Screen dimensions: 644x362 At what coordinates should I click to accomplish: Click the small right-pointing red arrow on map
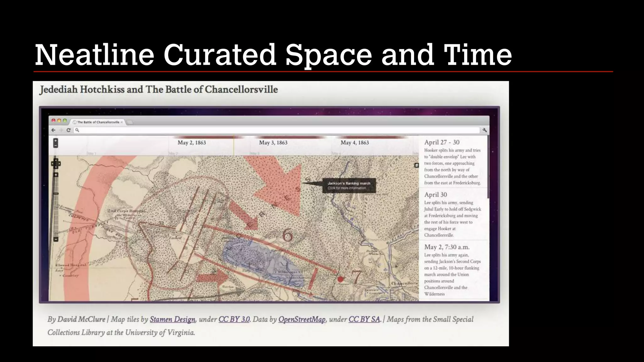click(213, 278)
